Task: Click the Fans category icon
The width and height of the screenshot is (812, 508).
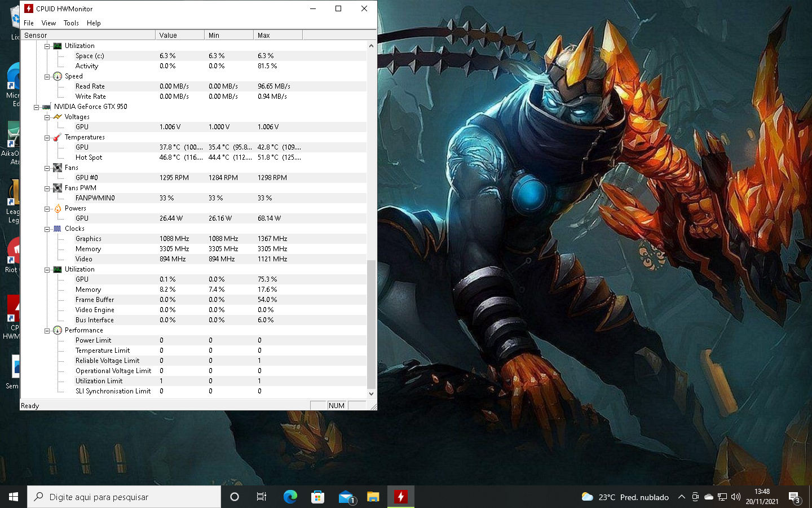Action: [x=58, y=168]
